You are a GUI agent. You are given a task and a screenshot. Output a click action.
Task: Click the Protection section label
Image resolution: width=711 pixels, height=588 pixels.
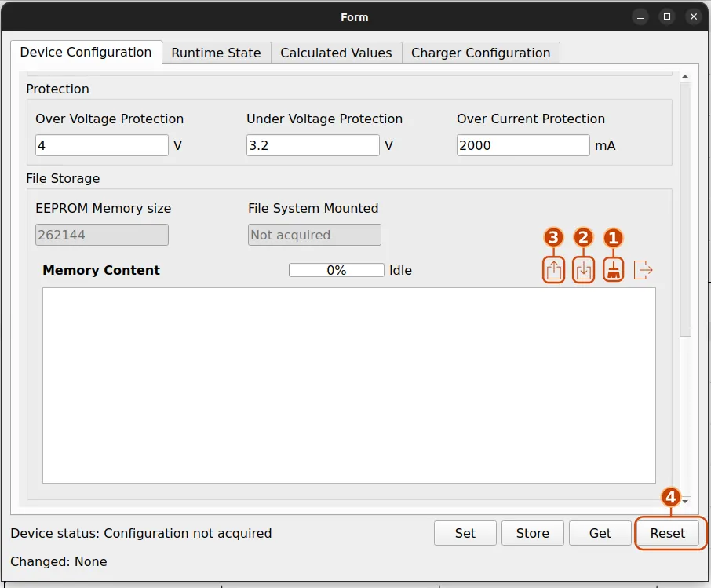57,89
